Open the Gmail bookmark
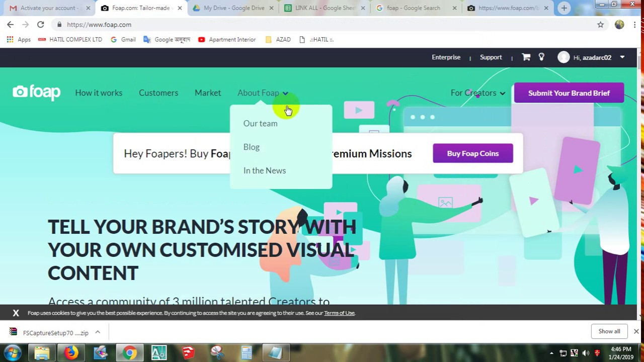This screenshot has width=644, height=362. pyautogui.click(x=123, y=39)
